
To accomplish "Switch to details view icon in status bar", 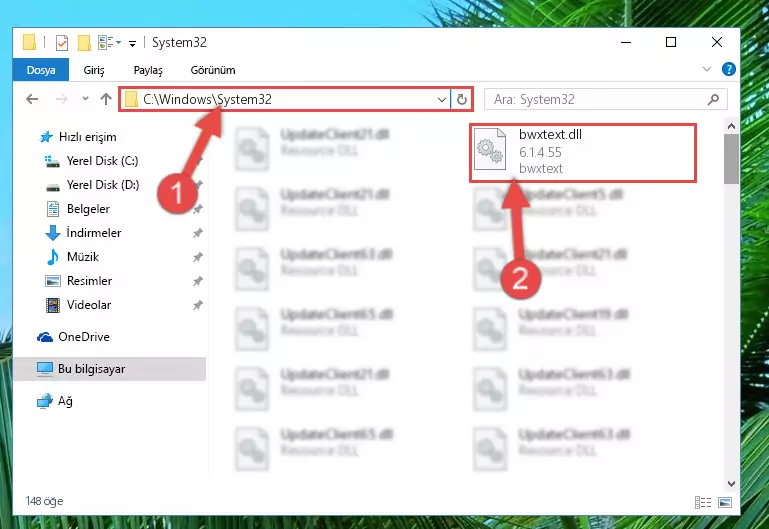I will pyautogui.click(x=703, y=503).
